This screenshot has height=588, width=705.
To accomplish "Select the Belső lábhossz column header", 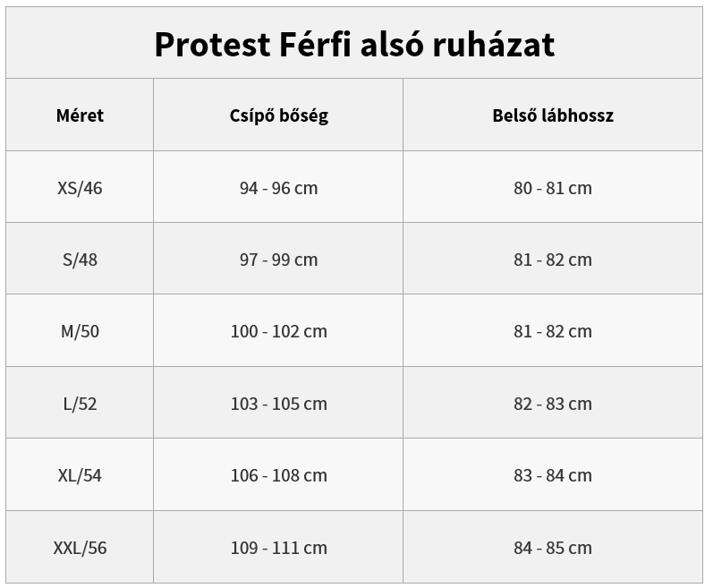I will [x=552, y=115].
